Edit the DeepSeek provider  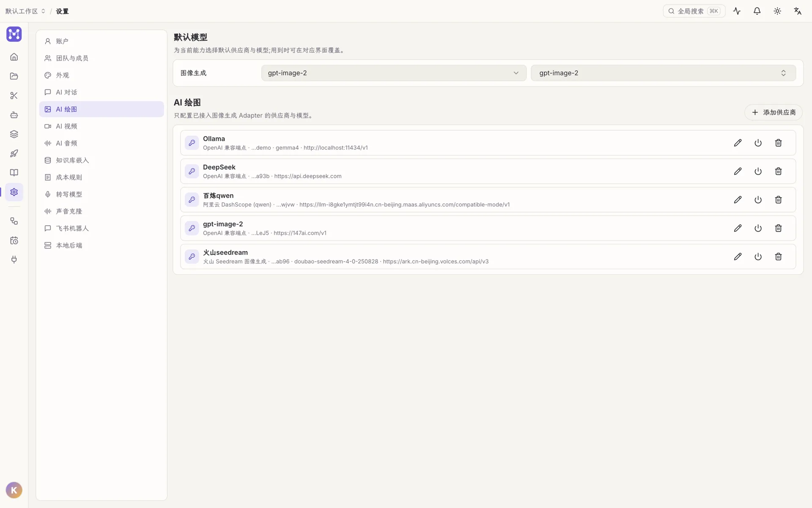(x=738, y=171)
